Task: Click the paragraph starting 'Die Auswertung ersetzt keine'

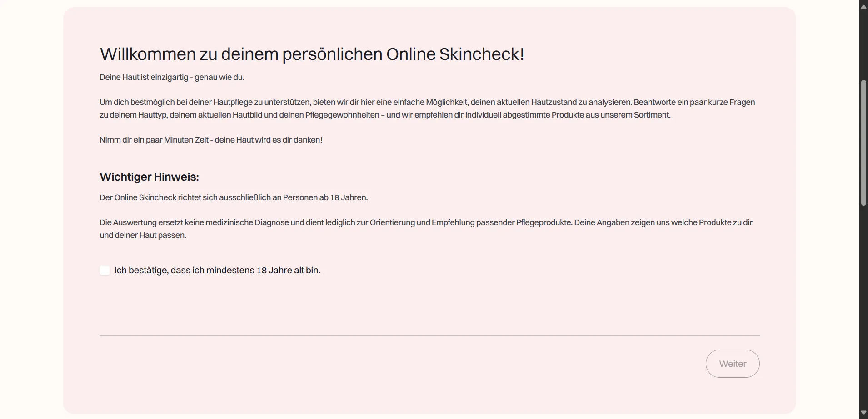Action: (x=426, y=229)
